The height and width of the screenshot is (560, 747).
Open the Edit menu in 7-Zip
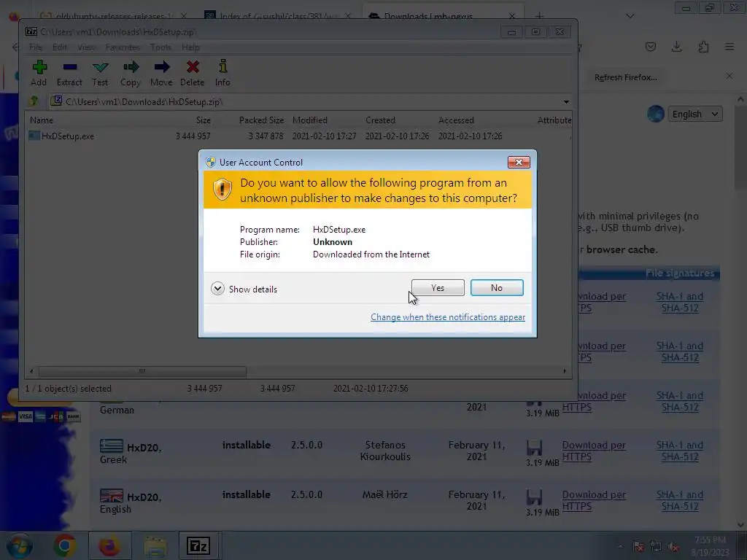[60, 47]
